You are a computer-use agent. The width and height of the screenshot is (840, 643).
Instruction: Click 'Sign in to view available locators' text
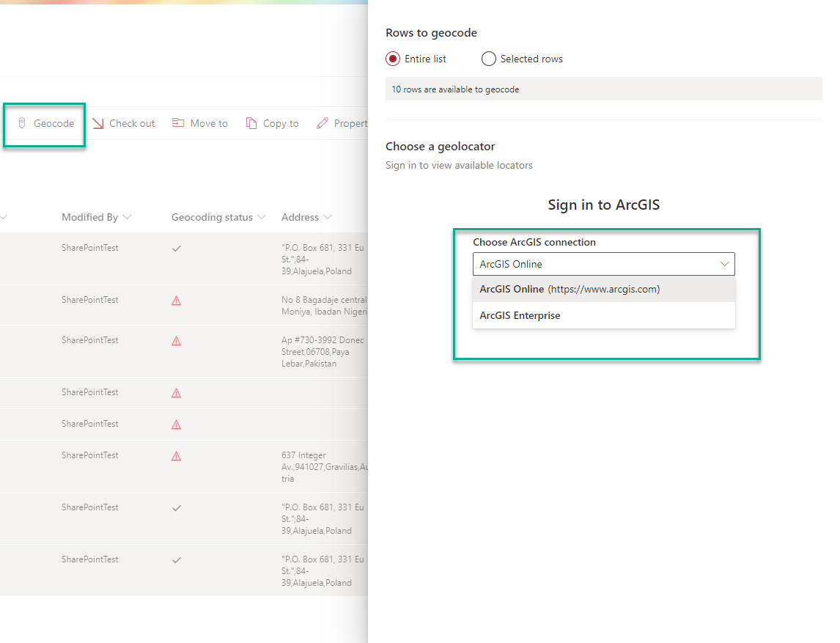459,165
